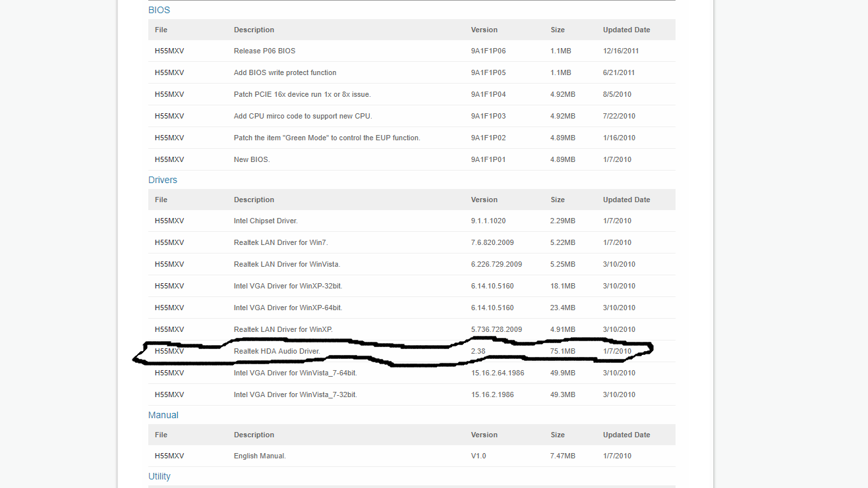The width and height of the screenshot is (868, 488).
Task: Click audio driver version 2.38
Action: 478,351
